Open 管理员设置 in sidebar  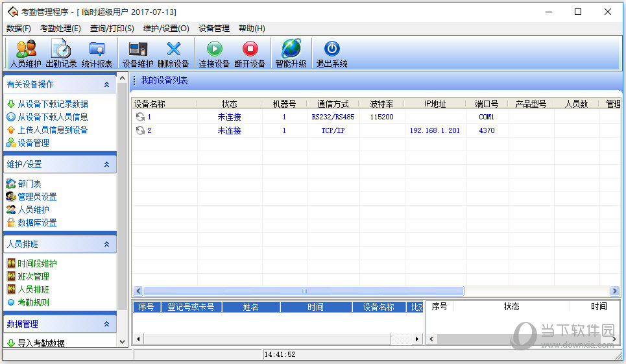point(37,197)
